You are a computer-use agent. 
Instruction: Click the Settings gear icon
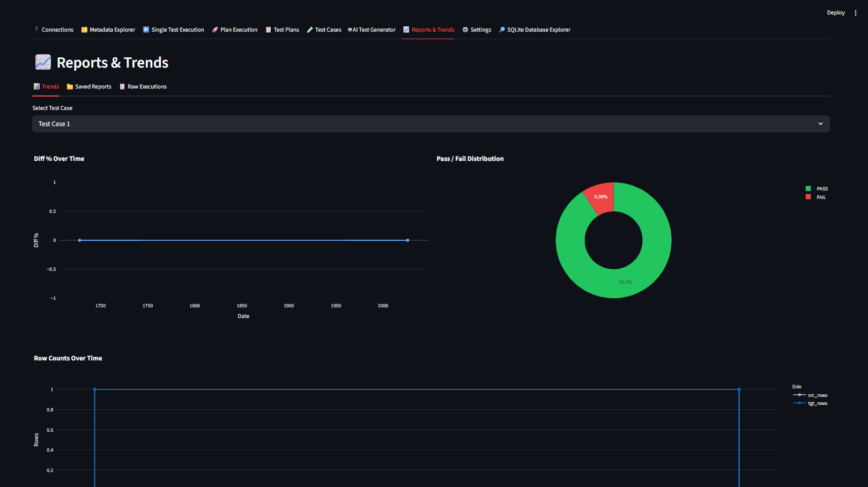[465, 29]
